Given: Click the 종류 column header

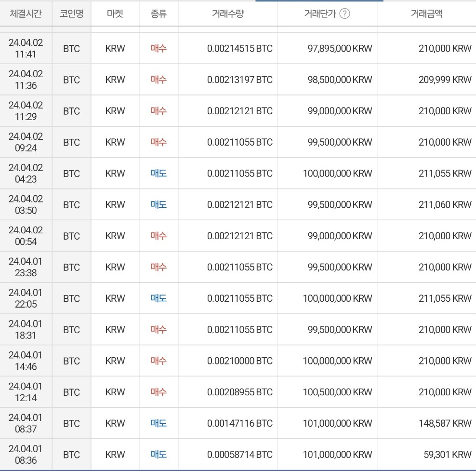Looking at the screenshot, I should point(159,13).
